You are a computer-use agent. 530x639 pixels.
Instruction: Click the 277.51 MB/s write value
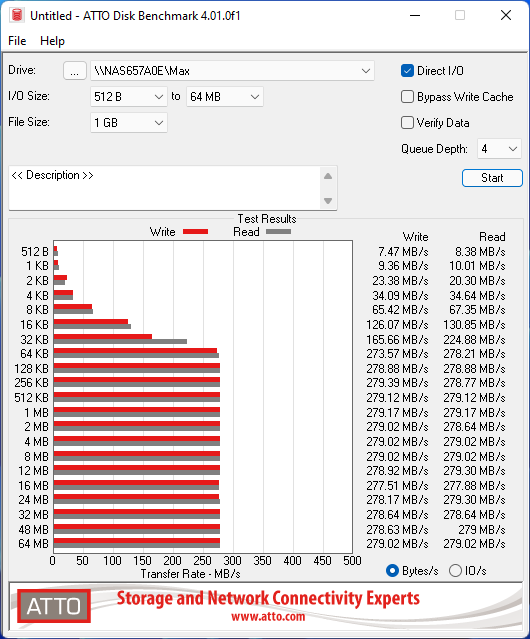(397, 486)
